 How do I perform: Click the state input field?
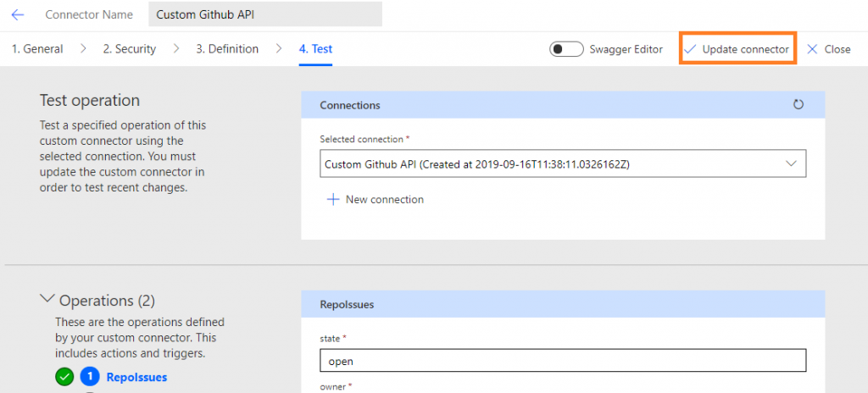click(x=563, y=360)
